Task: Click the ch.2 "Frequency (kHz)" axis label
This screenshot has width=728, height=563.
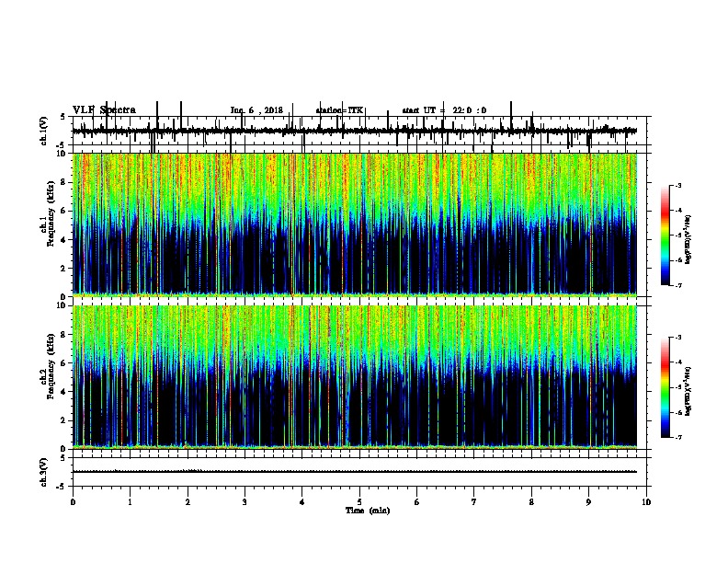Action: [51, 366]
